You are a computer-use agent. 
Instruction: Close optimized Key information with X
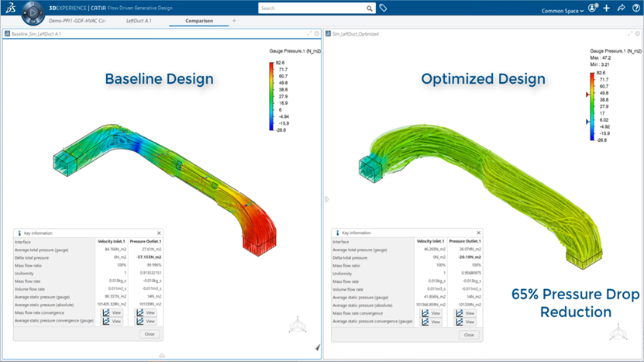[478, 233]
